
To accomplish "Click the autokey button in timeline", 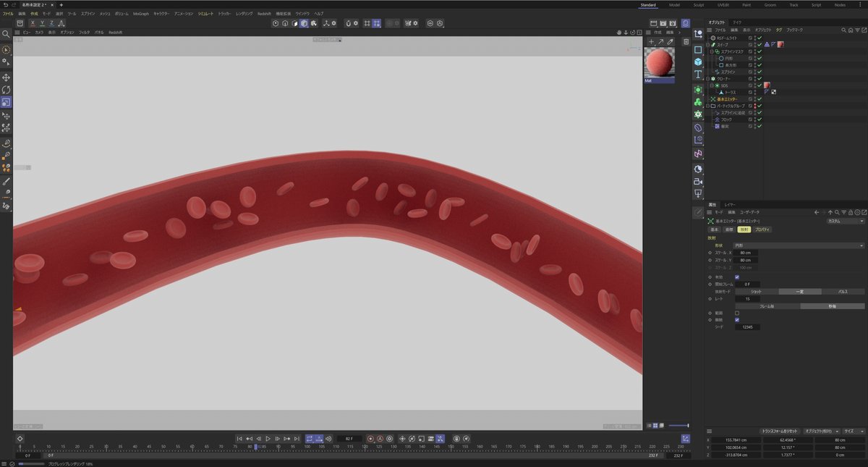I will tap(380, 439).
